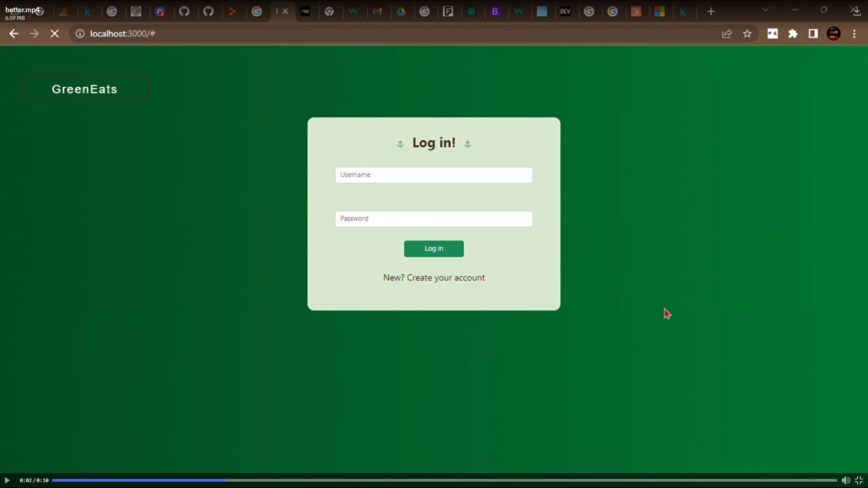Mute the video volume
Screen dimensions: 868x488
tap(845, 480)
